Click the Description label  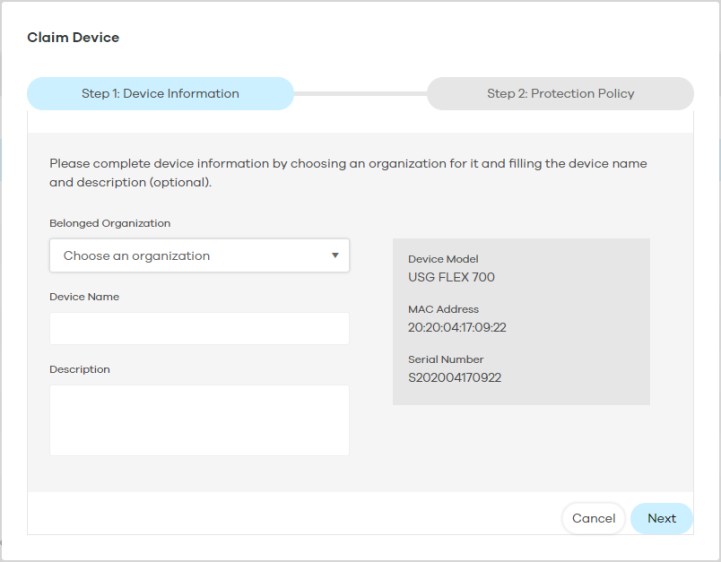click(80, 369)
